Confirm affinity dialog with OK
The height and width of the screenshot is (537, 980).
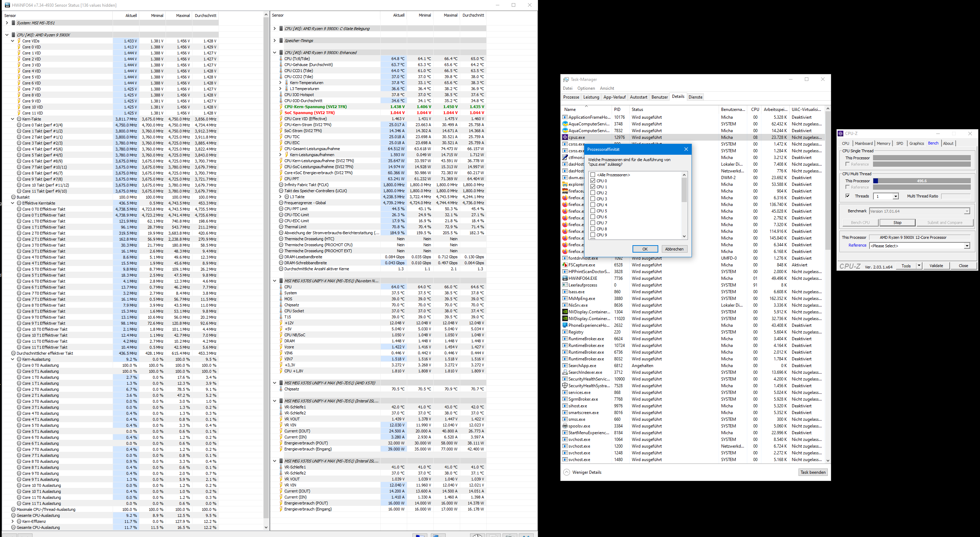(x=645, y=249)
